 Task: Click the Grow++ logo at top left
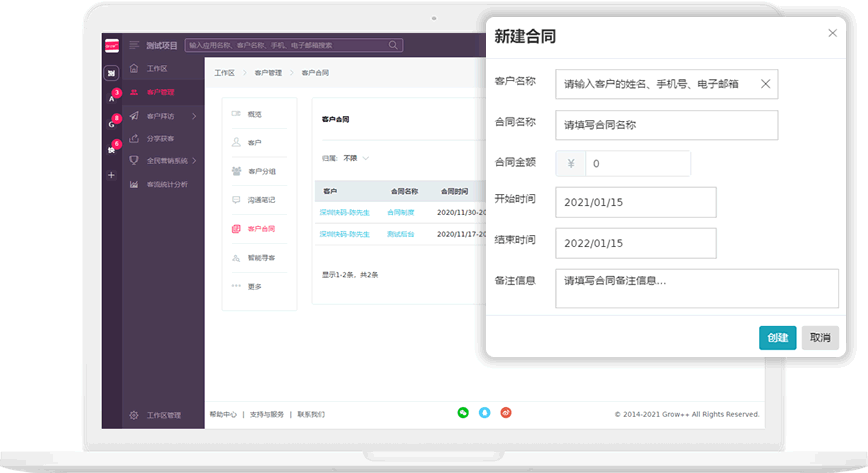tap(111, 45)
